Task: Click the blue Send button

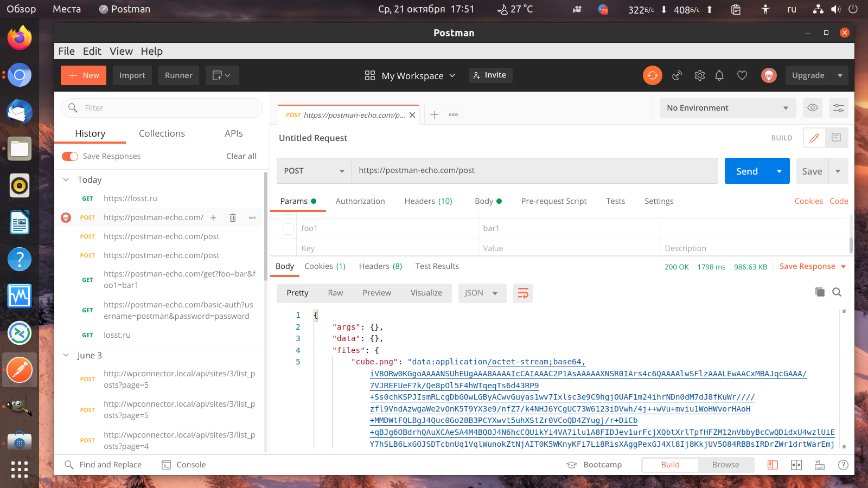Action: pyautogui.click(x=747, y=171)
